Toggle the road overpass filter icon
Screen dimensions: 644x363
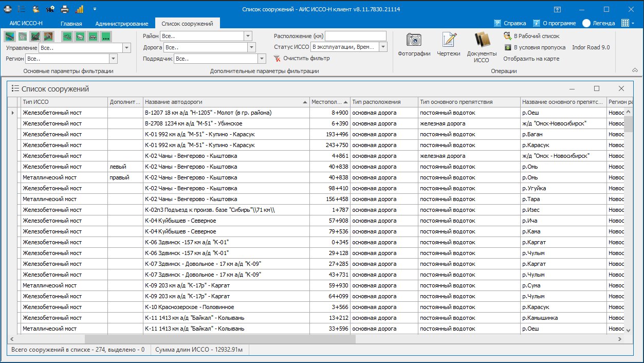pyautogui.click(x=35, y=36)
